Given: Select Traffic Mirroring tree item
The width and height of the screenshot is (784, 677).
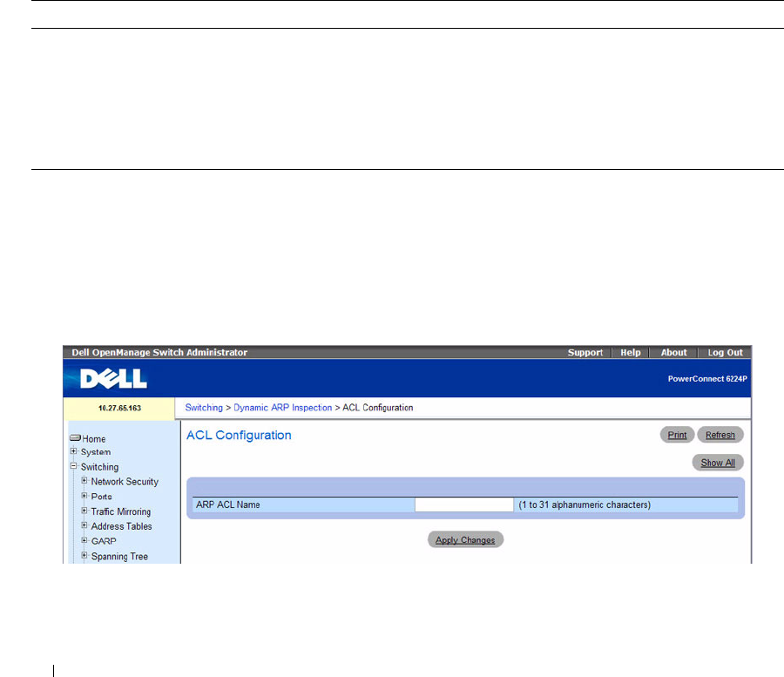Looking at the screenshot, I should coord(120,511).
